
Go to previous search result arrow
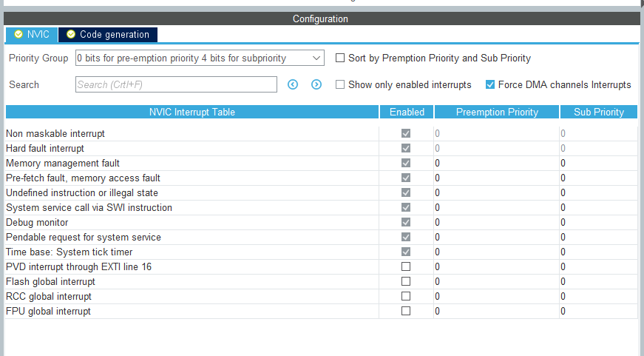click(x=293, y=84)
